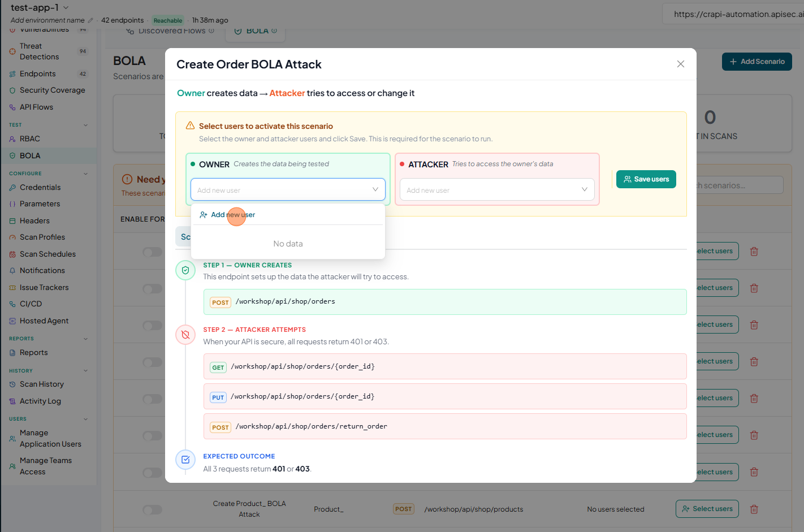Click the Headers sidebar icon

tap(12, 220)
